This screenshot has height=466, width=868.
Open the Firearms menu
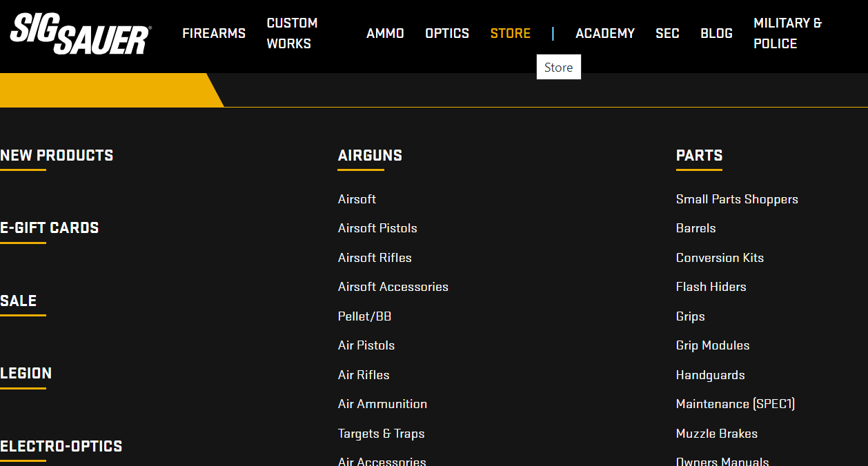214,33
